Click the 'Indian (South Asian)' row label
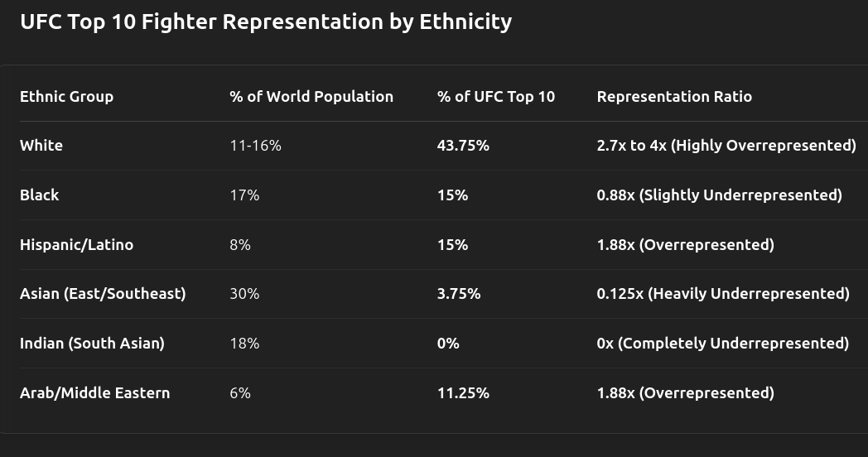This screenshot has height=457, width=868. coord(92,343)
